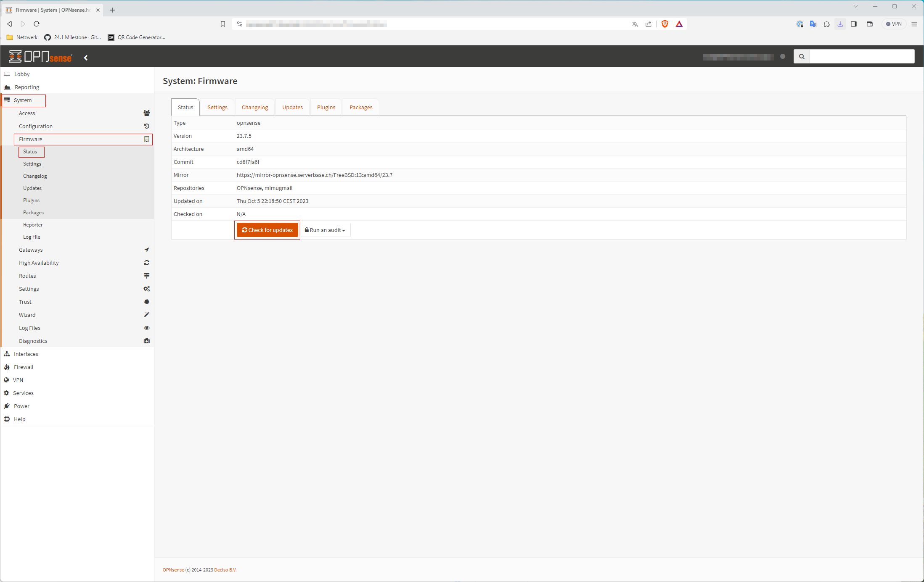Open the Brave VPN button
924x582 pixels.
coord(894,24)
